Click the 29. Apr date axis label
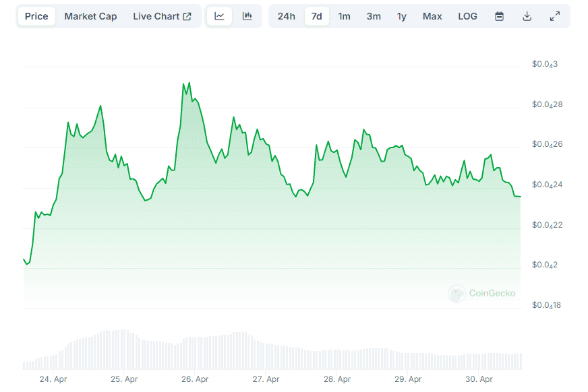The height and width of the screenshot is (392, 588). tap(408, 379)
